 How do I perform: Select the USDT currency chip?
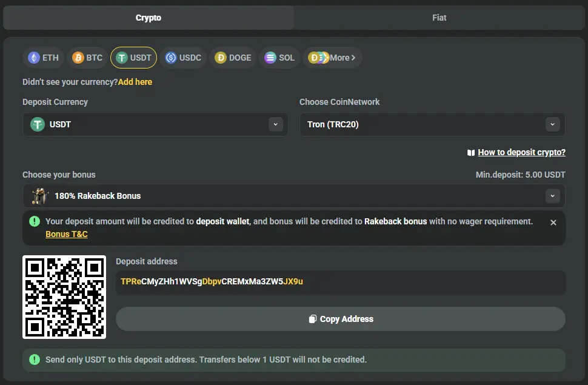133,58
